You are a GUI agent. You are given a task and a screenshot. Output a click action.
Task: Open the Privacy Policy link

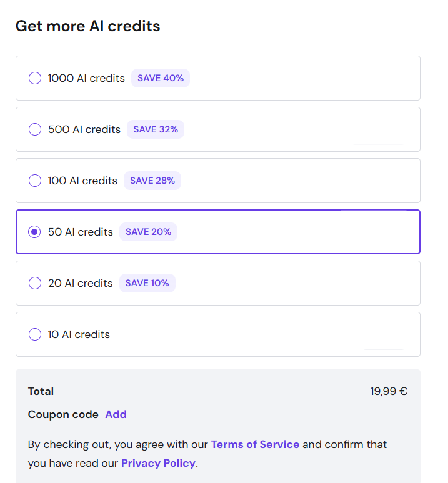(x=158, y=463)
